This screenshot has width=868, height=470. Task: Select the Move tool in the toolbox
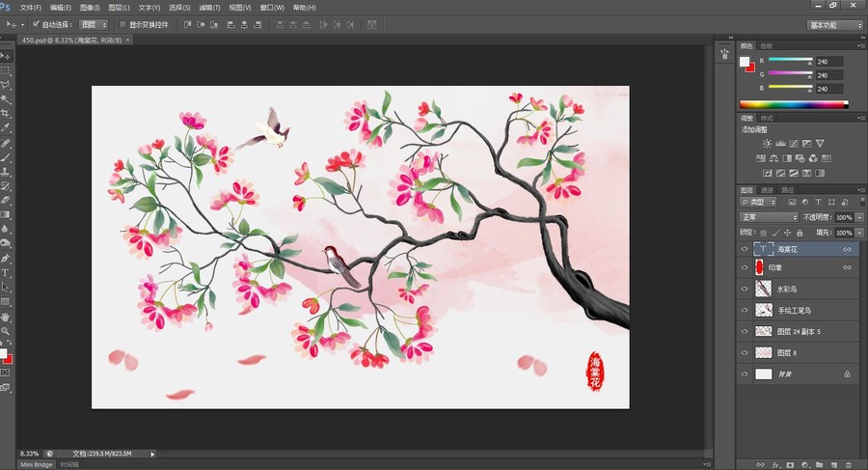(6, 57)
